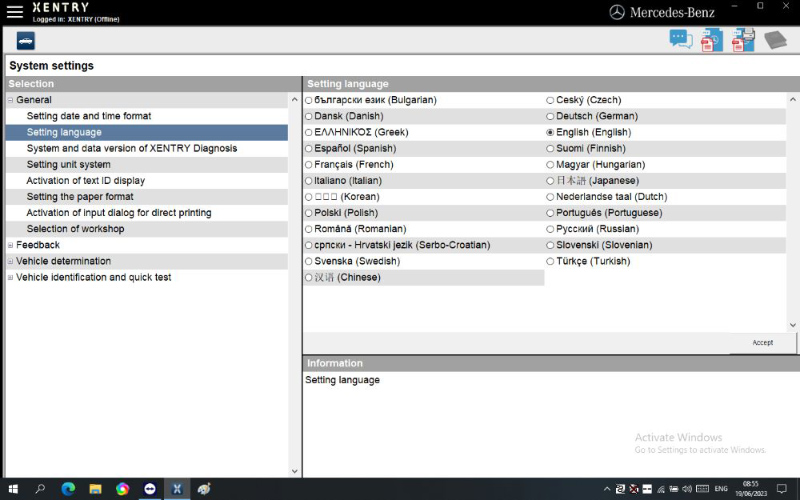Viewport: 800px width, 500px height.
Task: Open the XENTRY hamburger menu
Action: tap(14, 12)
